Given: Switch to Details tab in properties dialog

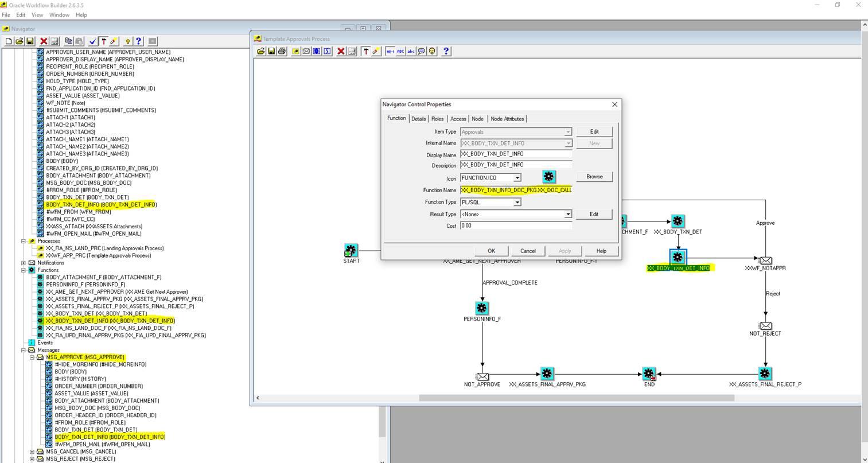Looking at the screenshot, I should 419,119.
